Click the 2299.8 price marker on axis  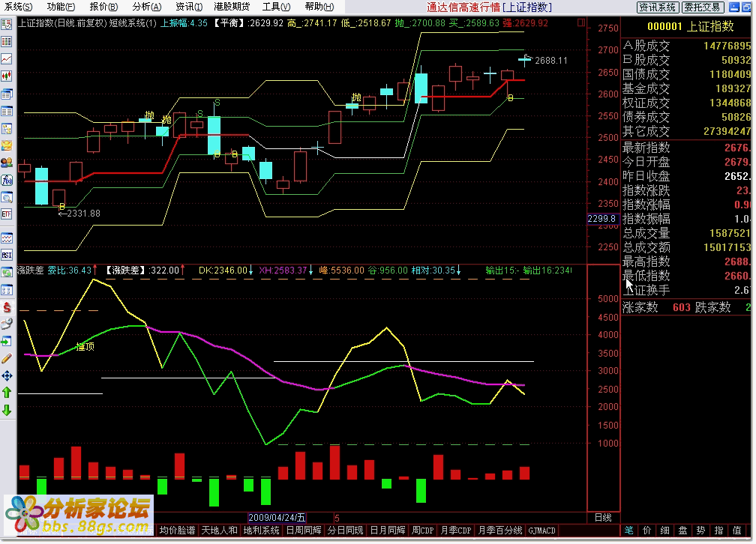pos(601,219)
